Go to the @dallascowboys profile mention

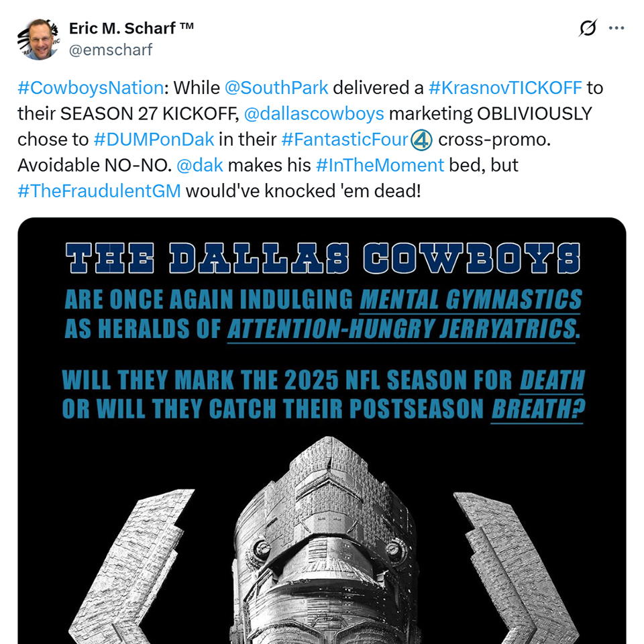coord(314,113)
